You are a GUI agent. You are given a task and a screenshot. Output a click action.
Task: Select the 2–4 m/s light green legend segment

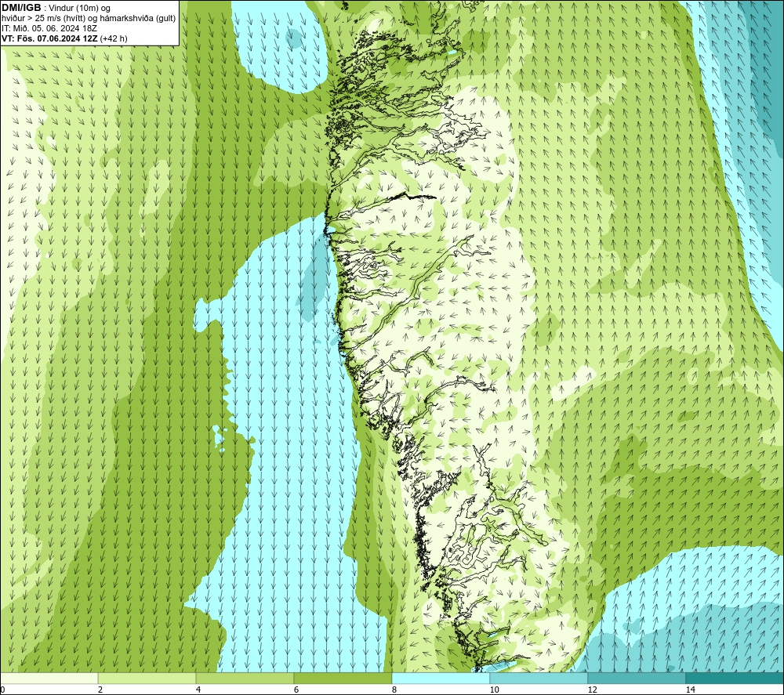(147, 678)
